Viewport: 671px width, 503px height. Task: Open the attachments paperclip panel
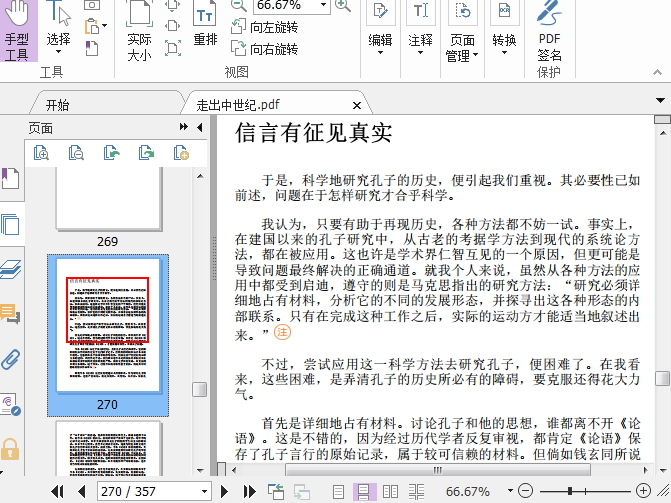[10, 358]
